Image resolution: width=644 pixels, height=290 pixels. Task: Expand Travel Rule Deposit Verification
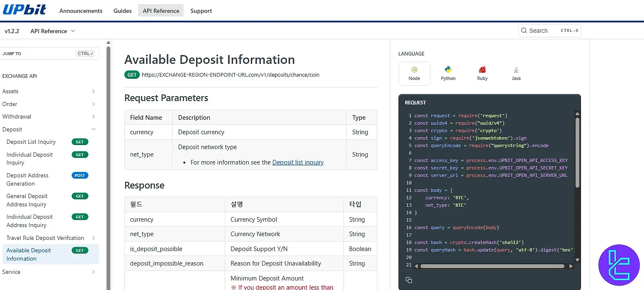(x=93, y=238)
